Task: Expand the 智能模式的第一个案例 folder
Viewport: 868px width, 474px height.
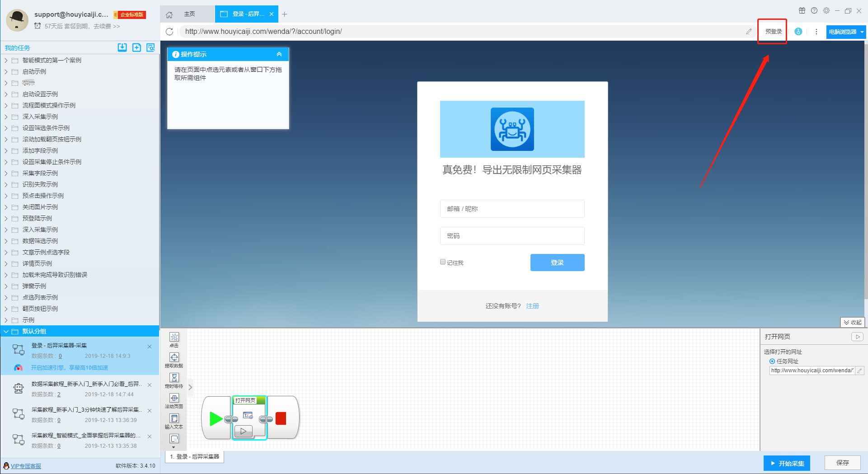Action: pos(6,60)
